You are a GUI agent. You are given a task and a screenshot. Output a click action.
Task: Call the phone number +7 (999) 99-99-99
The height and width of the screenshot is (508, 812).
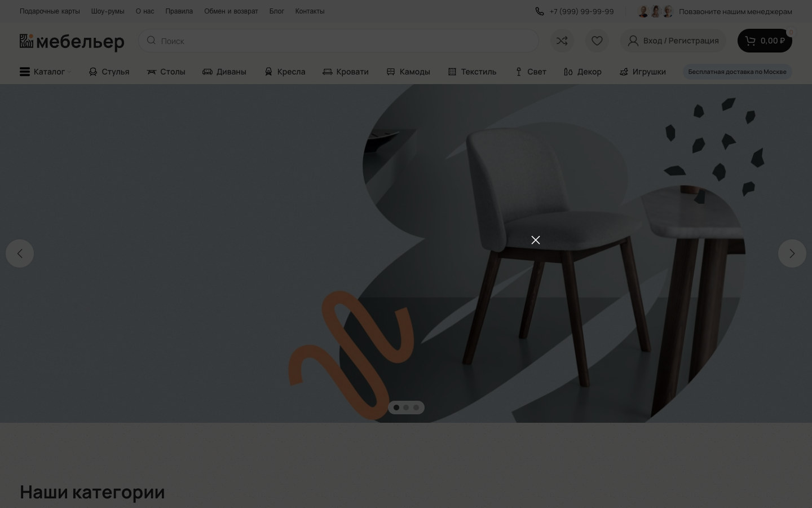[581, 11]
